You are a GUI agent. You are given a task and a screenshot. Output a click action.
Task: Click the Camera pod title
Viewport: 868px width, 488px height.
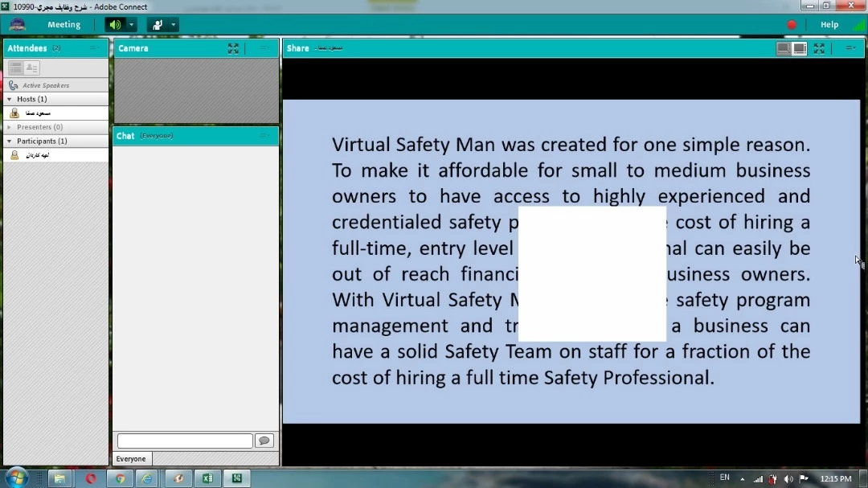(133, 48)
